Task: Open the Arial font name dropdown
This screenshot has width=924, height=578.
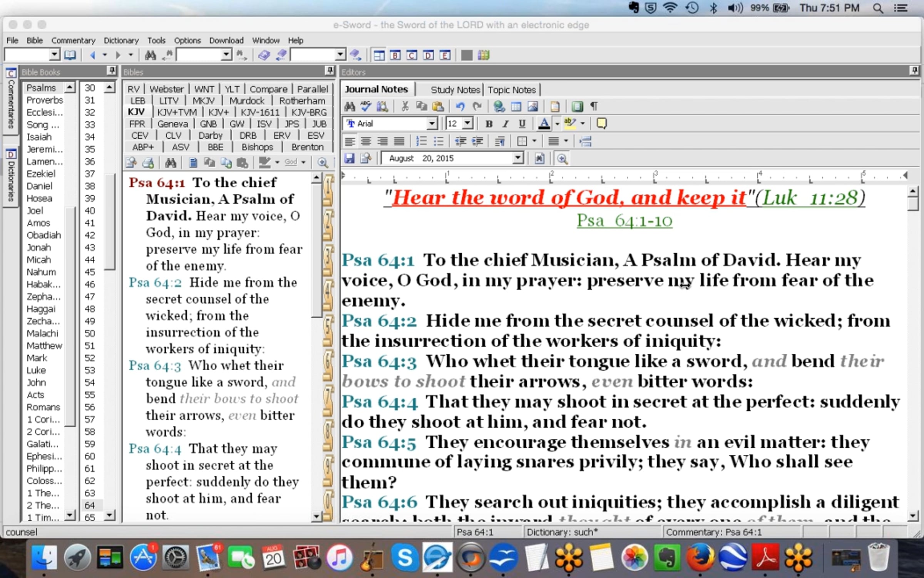Action: 432,124
